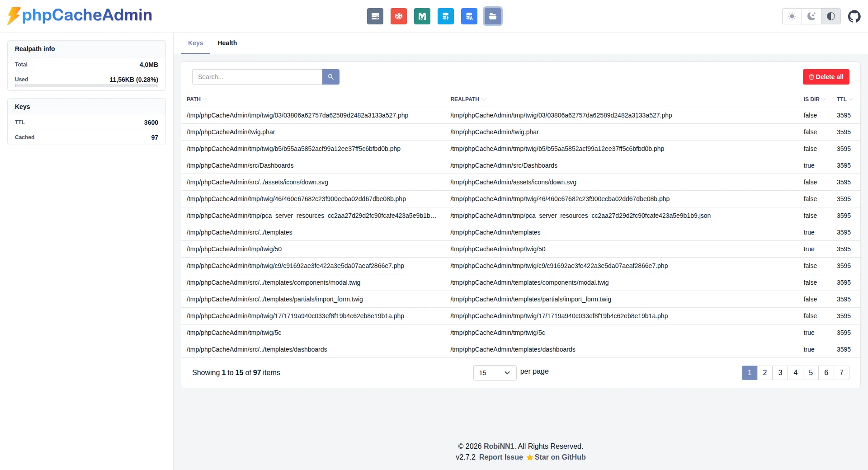The height and width of the screenshot is (470, 868).
Task: Open the green Memcached dashboard icon
Action: (x=422, y=16)
